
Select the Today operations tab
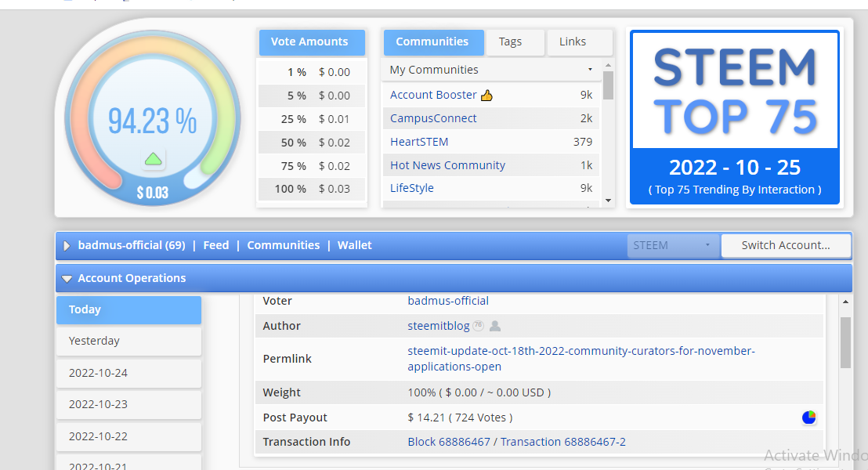pos(128,310)
